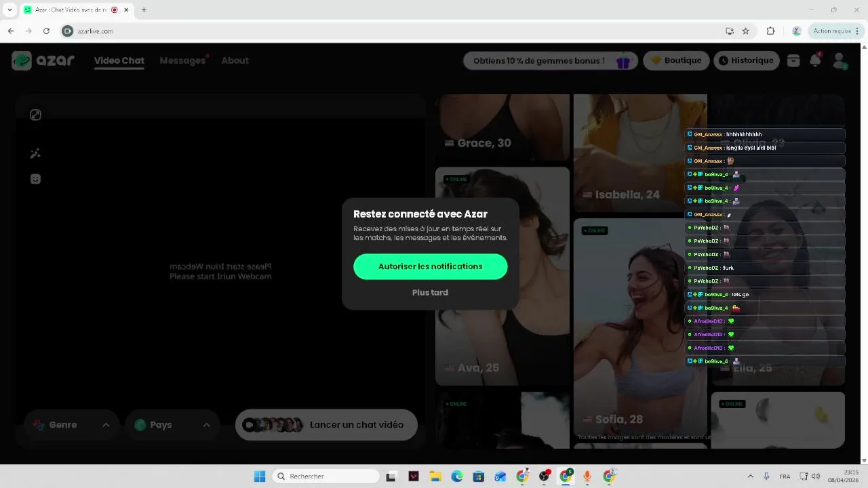Show hidden system tray icons
Screen dimensions: 868x488
click(750, 476)
